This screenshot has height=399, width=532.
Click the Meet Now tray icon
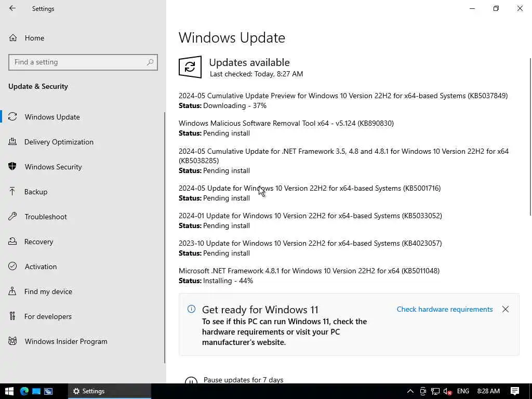[423, 391]
